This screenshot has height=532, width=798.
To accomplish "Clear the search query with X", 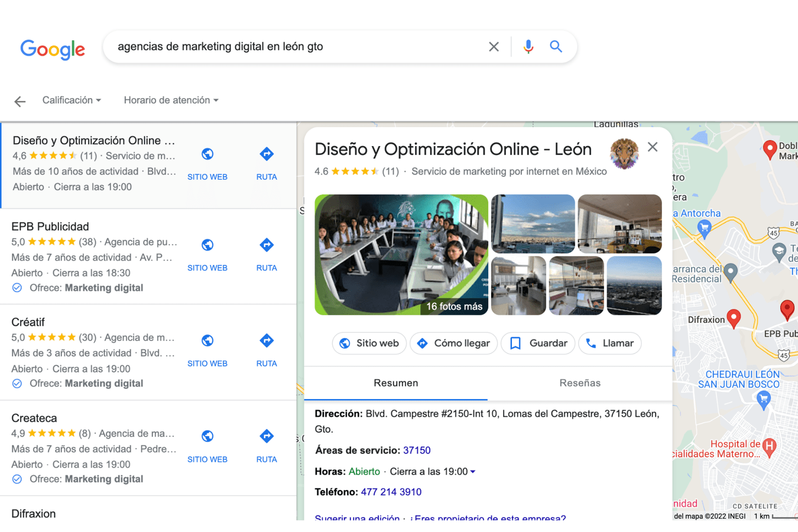I will coord(494,47).
